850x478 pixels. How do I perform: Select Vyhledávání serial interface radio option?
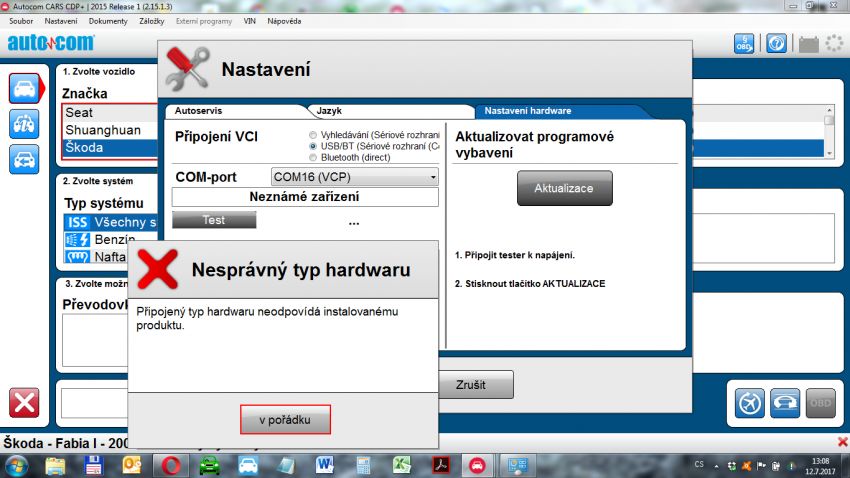pos(313,135)
